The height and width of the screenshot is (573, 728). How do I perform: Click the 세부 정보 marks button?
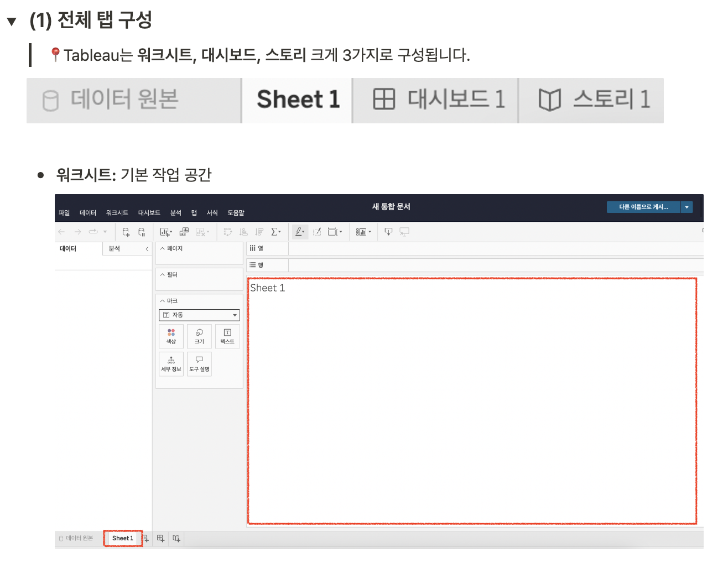pyautogui.click(x=171, y=364)
